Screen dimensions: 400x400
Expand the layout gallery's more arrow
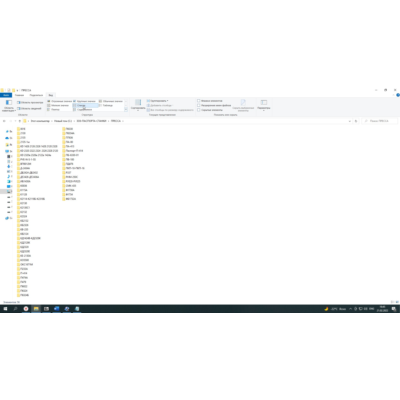(x=126, y=109)
